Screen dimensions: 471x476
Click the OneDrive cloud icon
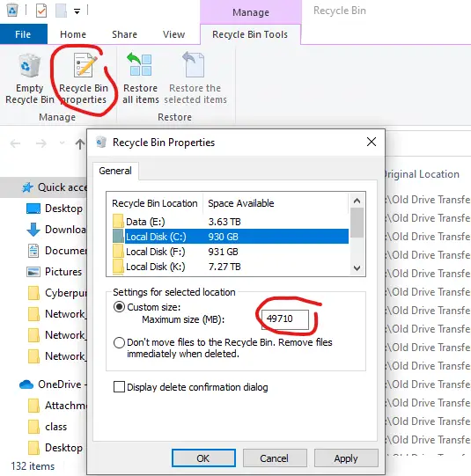pyautogui.click(x=26, y=384)
